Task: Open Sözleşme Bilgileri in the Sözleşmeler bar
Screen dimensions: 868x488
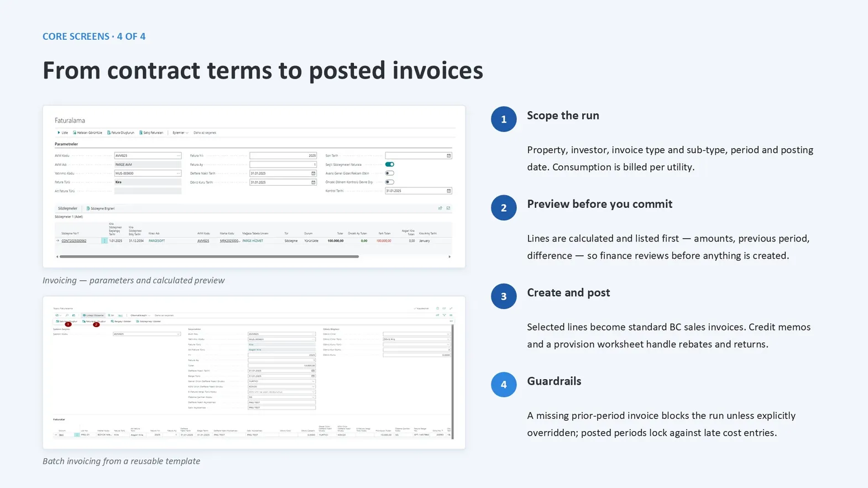Action: [101, 208]
